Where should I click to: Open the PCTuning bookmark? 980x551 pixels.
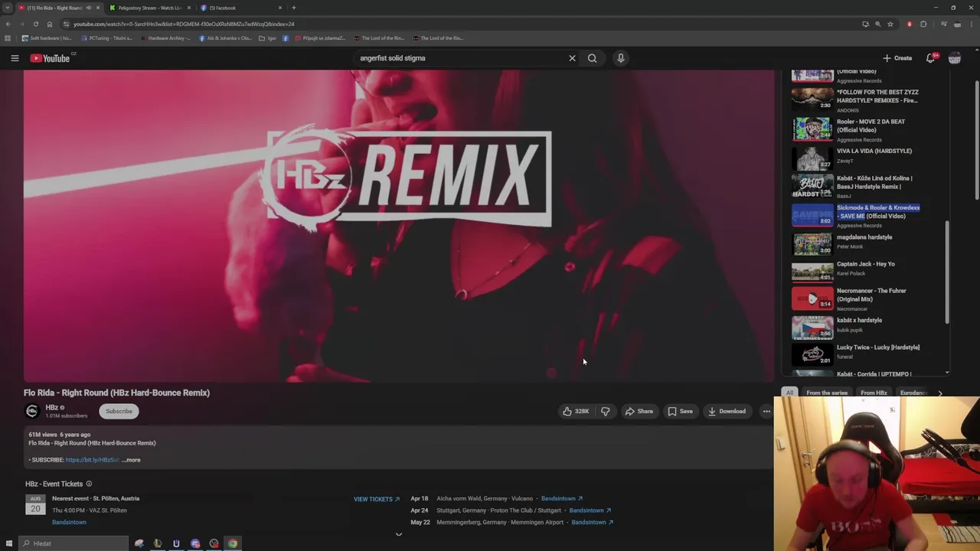coord(107,37)
